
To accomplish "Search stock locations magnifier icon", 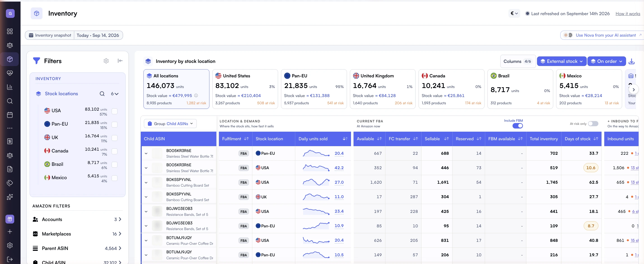I will (102, 94).
